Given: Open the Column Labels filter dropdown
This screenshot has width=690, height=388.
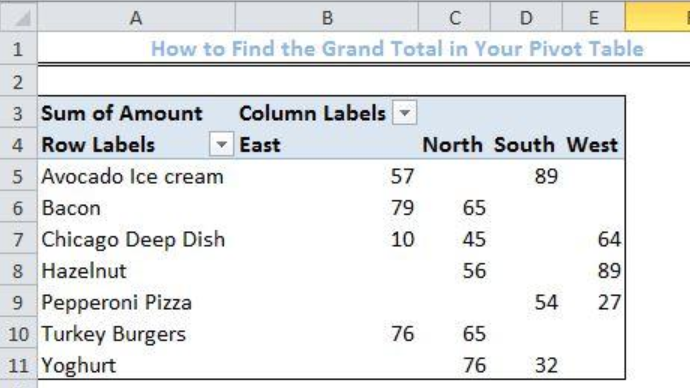Looking at the screenshot, I should tap(405, 113).
